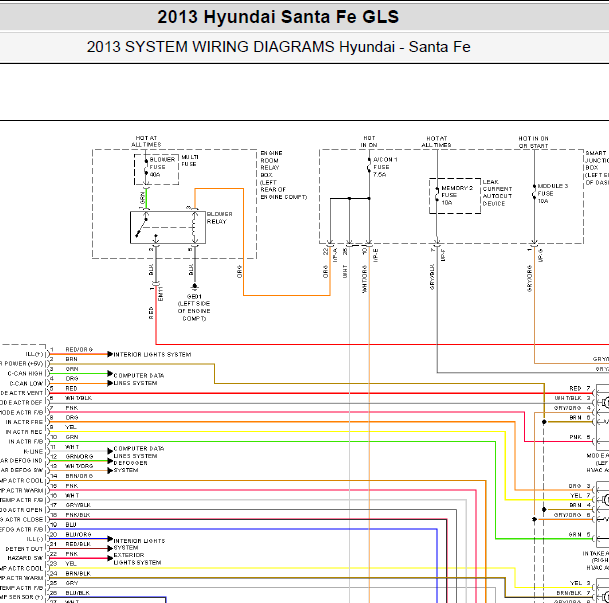Click the "MEMORY 2 FUSE 10A" label

pos(457,195)
